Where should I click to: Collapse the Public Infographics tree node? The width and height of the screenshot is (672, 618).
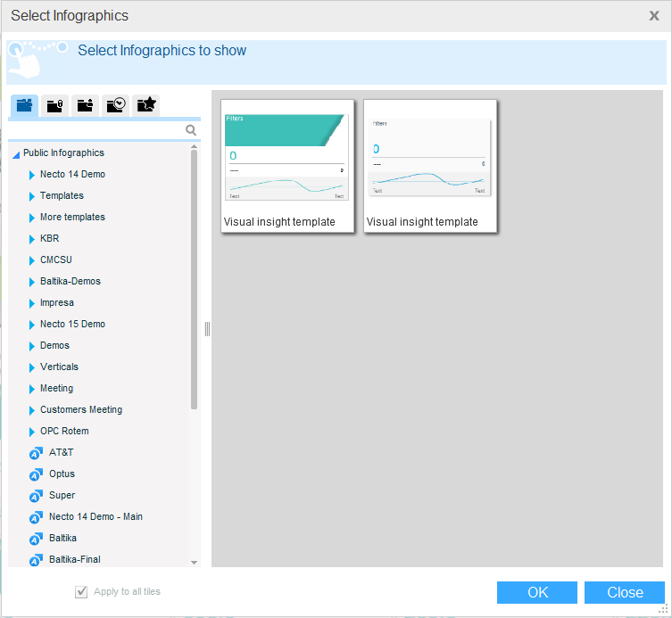point(16,154)
